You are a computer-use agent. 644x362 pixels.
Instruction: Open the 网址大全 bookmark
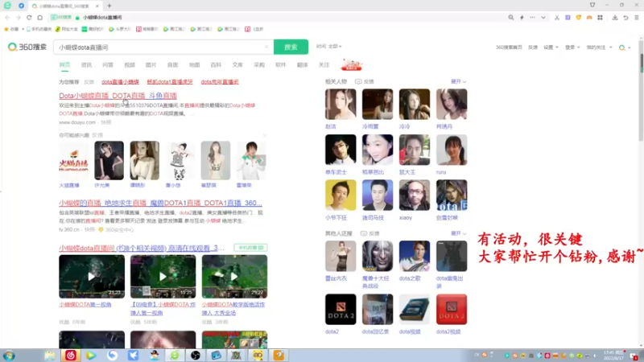(67, 29)
